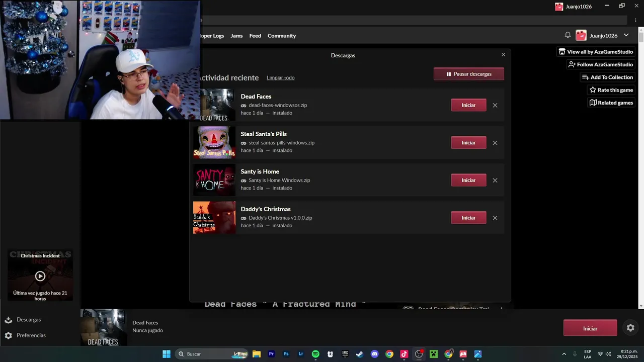Viewport: 644px width, 362px height.
Task: Remove Steal Santa's Pills from list
Action: 495,143
